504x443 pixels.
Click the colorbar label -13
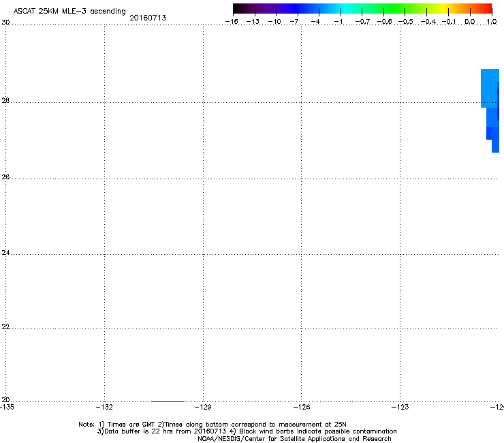click(x=253, y=22)
